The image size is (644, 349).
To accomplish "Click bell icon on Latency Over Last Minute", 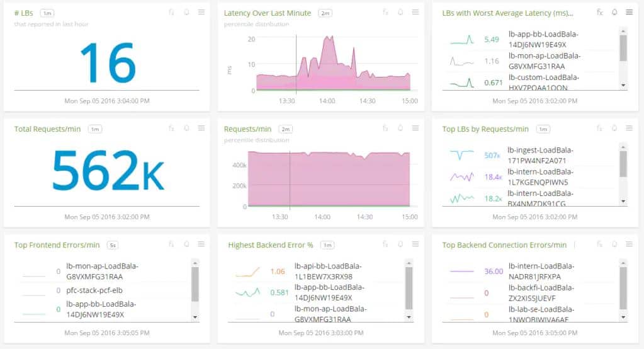I will 400,13.
